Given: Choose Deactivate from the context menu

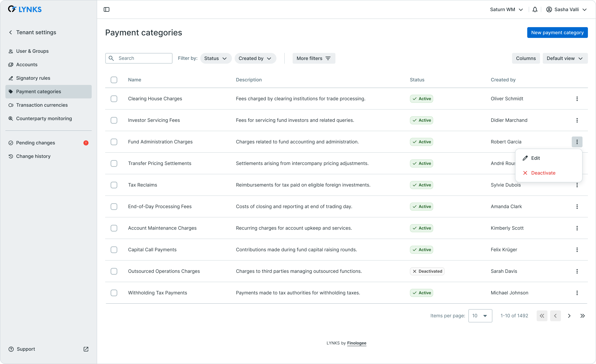Looking at the screenshot, I should coord(543,173).
